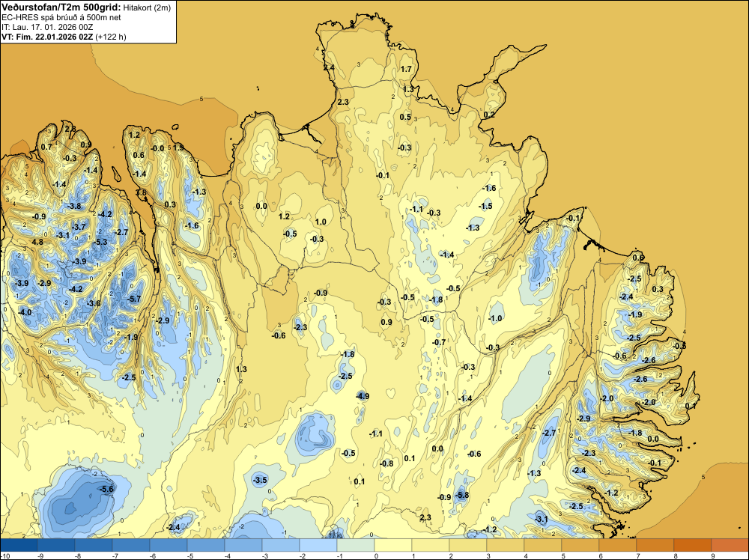Click the '-6' legend scale label

pyautogui.click(x=154, y=556)
